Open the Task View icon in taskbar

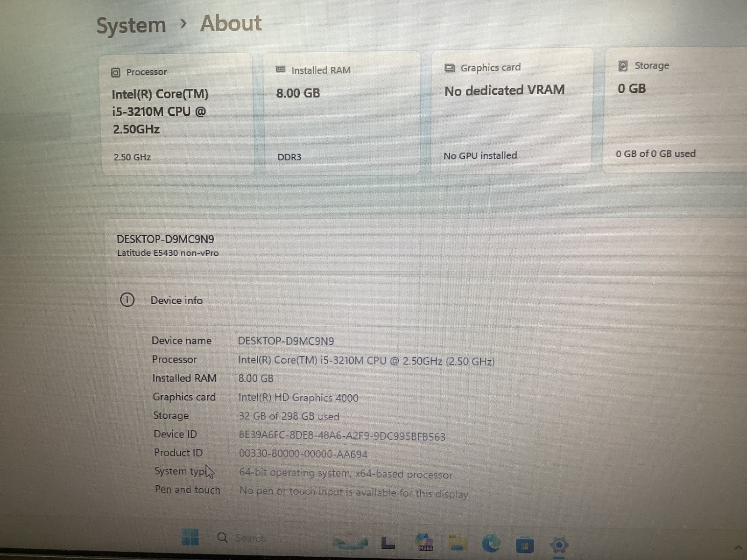coord(388,543)
